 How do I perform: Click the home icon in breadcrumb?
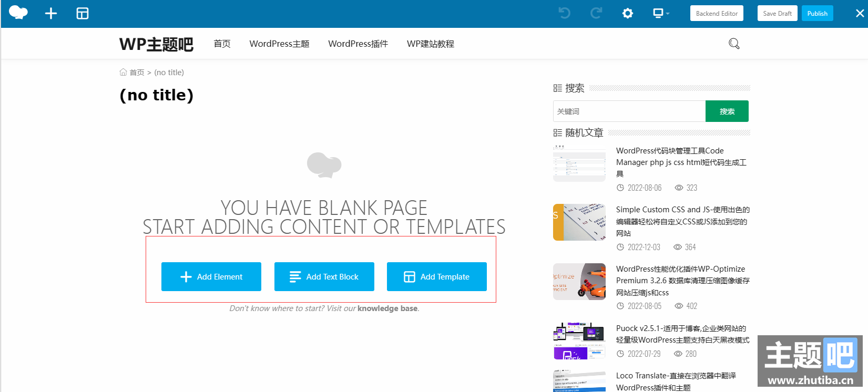[123, 72]
